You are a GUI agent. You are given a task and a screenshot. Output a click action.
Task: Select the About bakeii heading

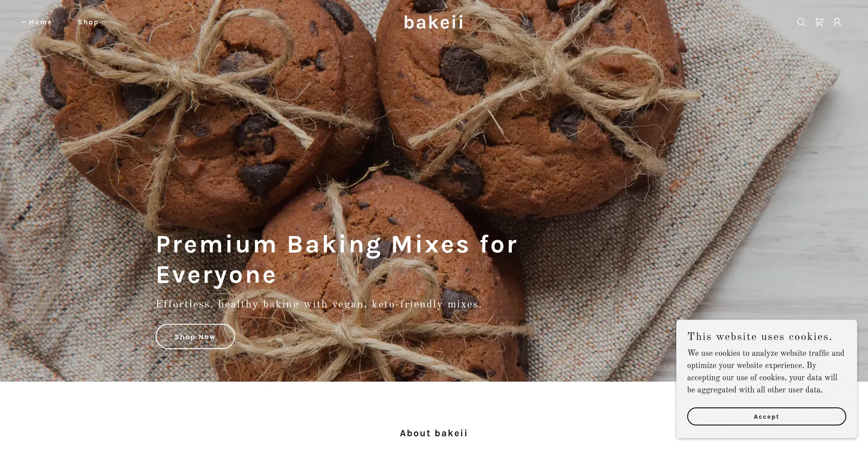point(434,433)
